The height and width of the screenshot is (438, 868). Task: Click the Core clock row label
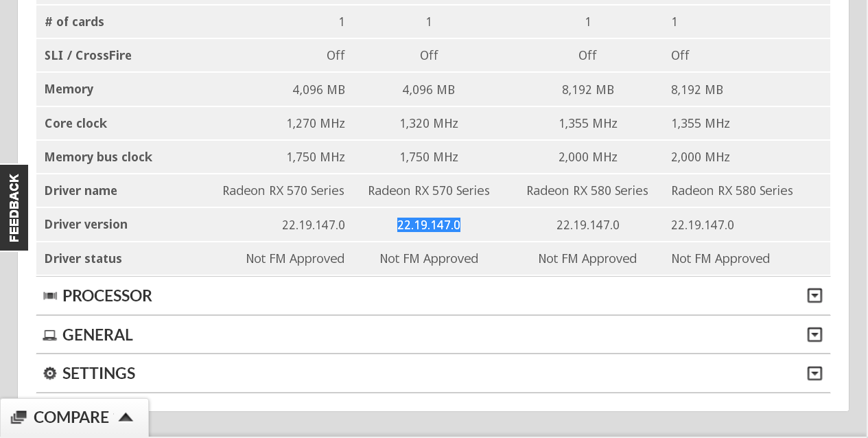pyautogui.click(x=75, y=124)
